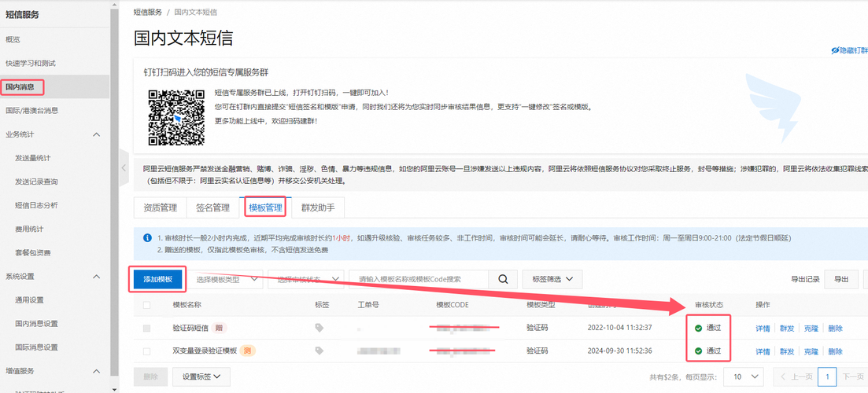Click 删除 for 验证码短信 row
Image resolution: width=868 pixels, height=393 pixels.
(x=835, y=329)
